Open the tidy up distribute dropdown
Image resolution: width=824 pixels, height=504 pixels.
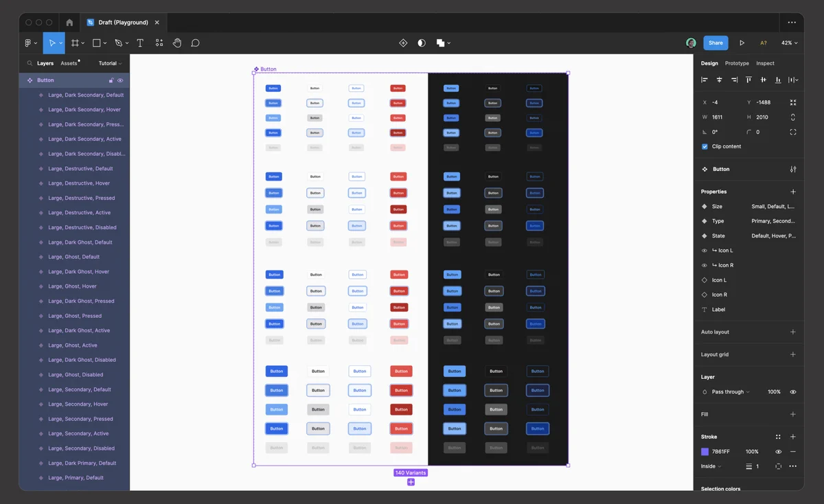pos(793,80)
